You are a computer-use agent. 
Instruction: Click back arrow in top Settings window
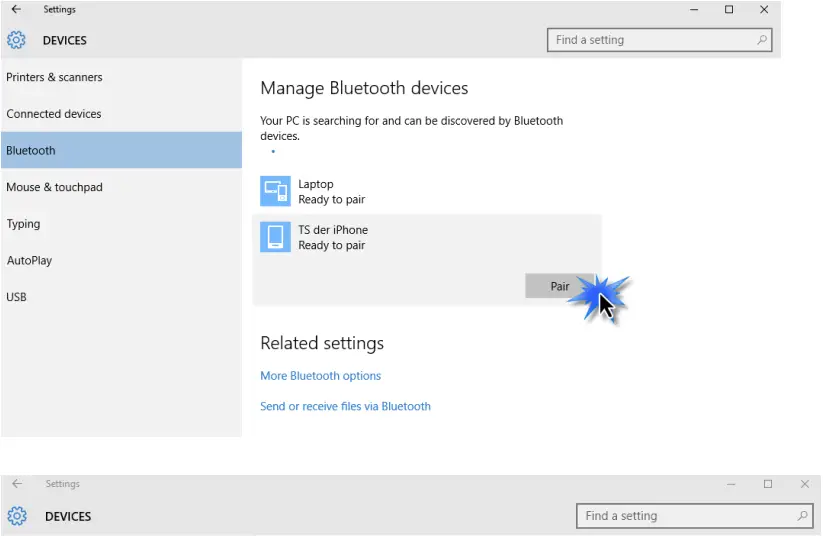pos(16,9)
